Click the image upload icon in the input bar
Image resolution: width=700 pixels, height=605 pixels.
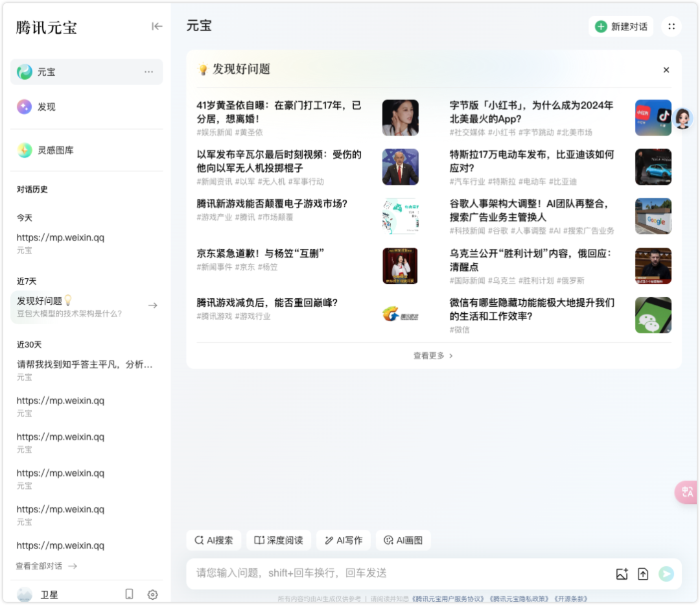click(x=622, y=573)
